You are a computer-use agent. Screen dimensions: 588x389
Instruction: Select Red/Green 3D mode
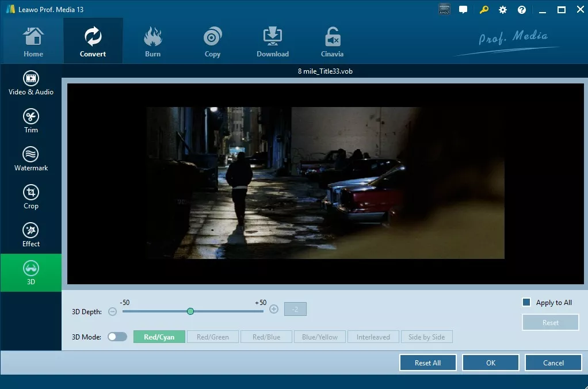click(213, 337)
